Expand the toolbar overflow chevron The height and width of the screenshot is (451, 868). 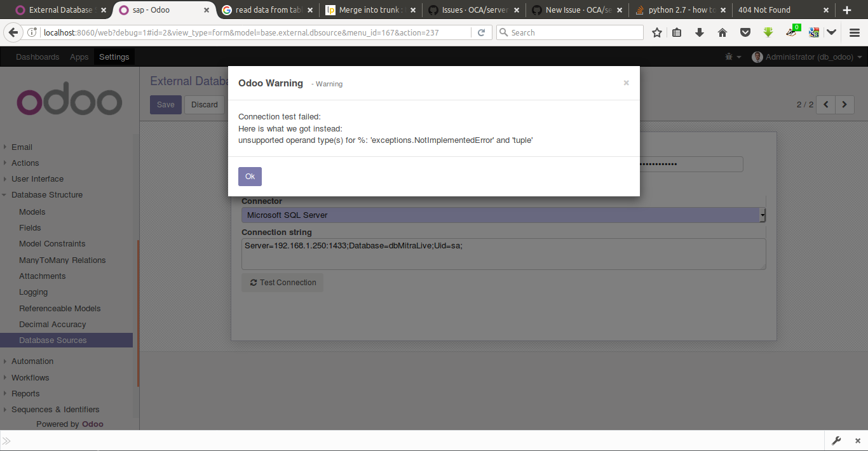pyautogui.click(x=831, y=32)
